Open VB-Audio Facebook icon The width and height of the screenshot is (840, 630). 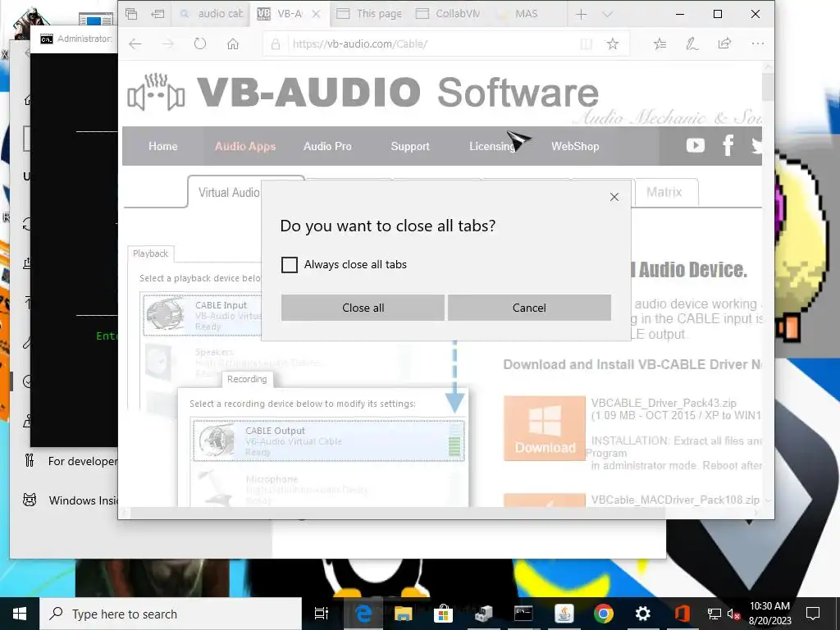coord(728,145)
